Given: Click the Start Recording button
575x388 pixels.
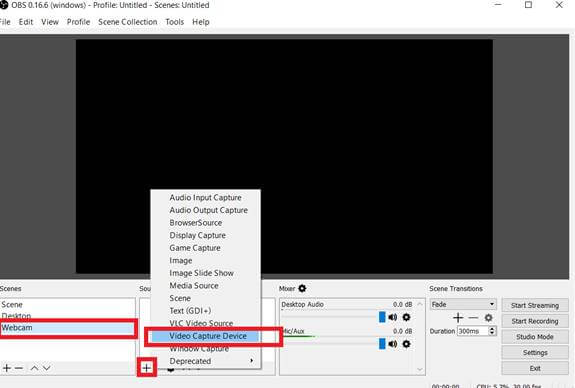Looking at the screenshot, I should point(535,321).
